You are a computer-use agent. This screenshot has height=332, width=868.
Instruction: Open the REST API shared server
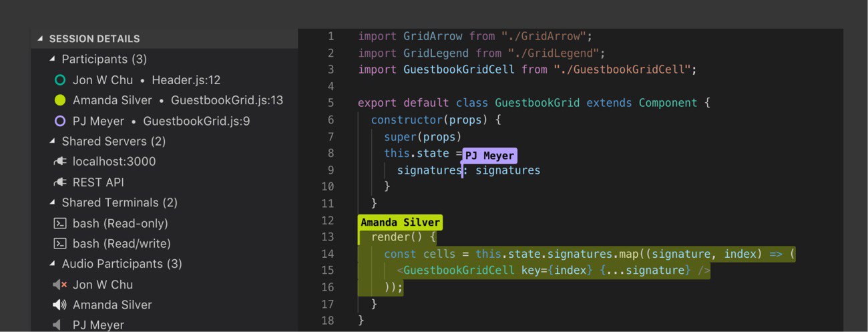(98, 182)
